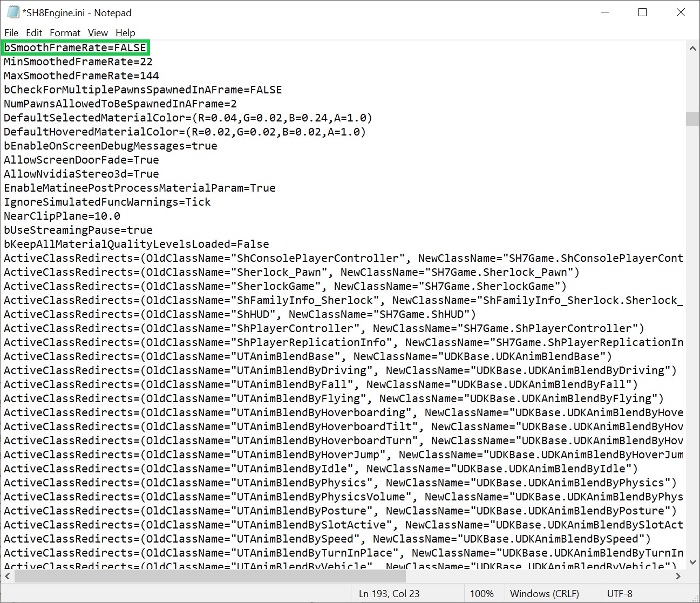Open the Format menu
The image size is (700, 603).
point(65,33)
